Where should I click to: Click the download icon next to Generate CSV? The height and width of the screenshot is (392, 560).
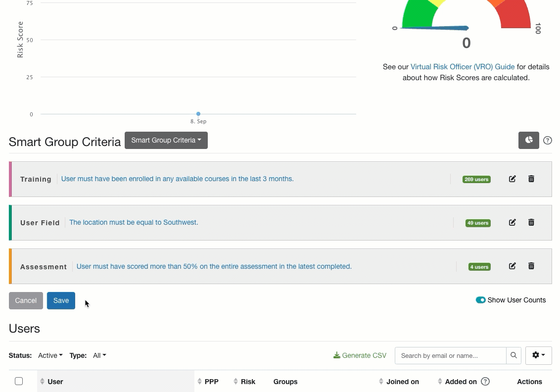click(337, 355)
